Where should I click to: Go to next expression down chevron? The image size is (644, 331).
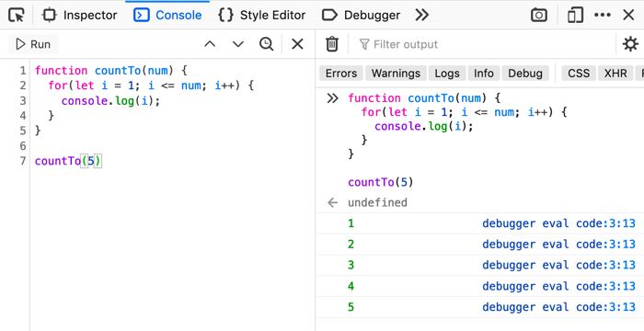238,44
